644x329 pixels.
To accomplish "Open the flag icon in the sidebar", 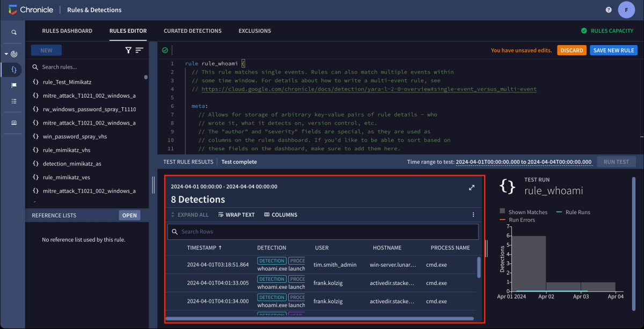I will coord(14,85).
